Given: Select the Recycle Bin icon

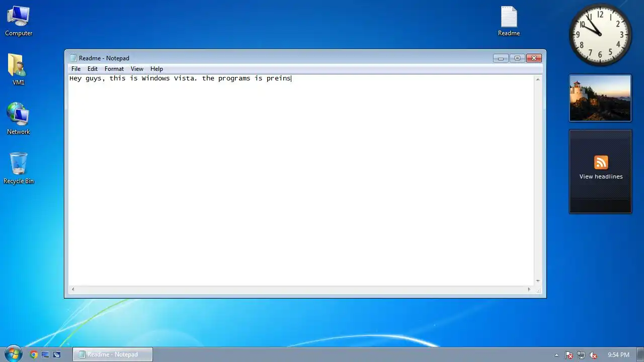Looking at the screenshot, I should tap(19, 168).
